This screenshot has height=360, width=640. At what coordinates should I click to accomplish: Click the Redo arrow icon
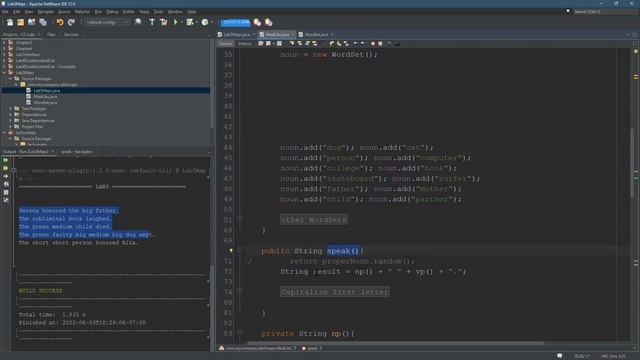click(71, 22)
